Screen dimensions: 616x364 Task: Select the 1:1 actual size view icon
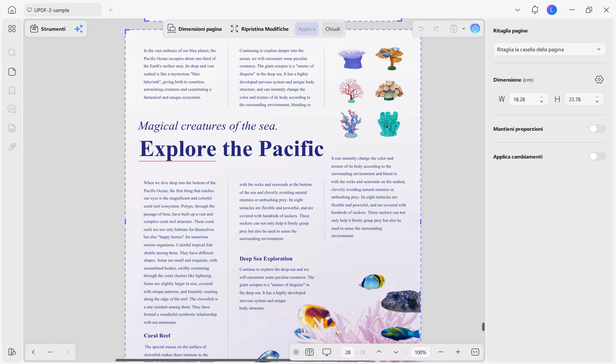[475, 352]
